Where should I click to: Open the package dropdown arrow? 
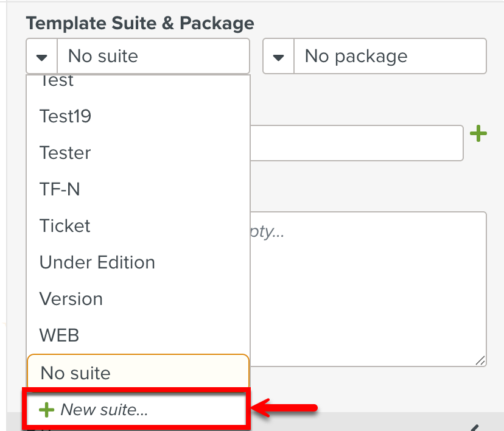coord(278,57)
